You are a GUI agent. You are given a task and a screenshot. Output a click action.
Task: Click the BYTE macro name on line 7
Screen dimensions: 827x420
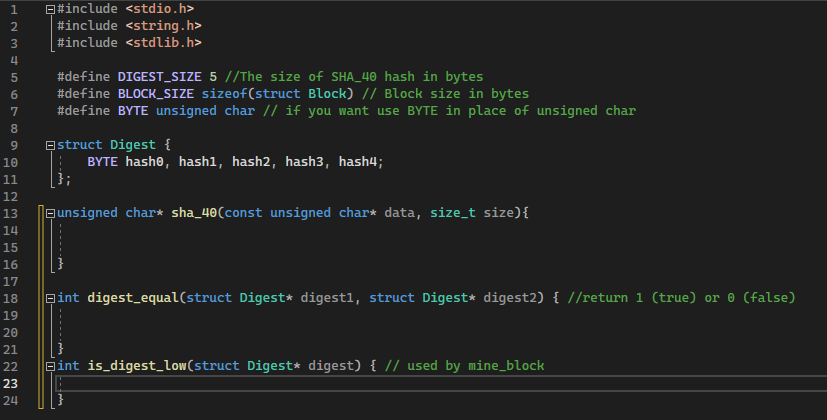133,110
